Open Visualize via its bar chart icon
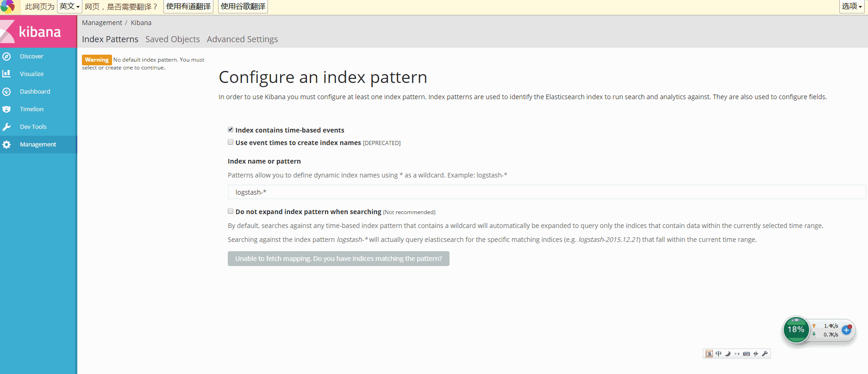Image resolution: width=868 pixels, height=374 pixels. click(x=6, y=74)
